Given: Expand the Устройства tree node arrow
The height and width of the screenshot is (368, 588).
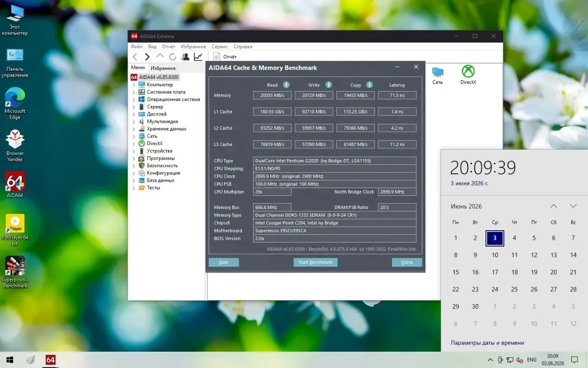Looking at the screenshot, I should [x=134, y=151].
